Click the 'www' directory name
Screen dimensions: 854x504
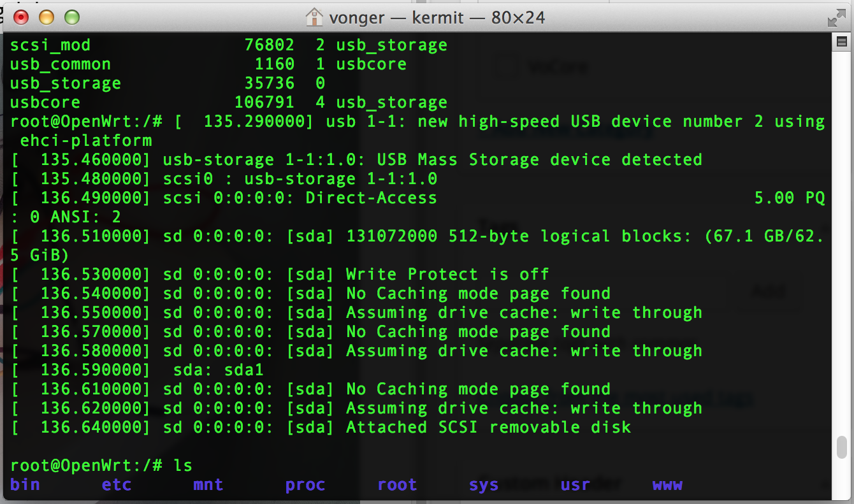coord(667,484)
